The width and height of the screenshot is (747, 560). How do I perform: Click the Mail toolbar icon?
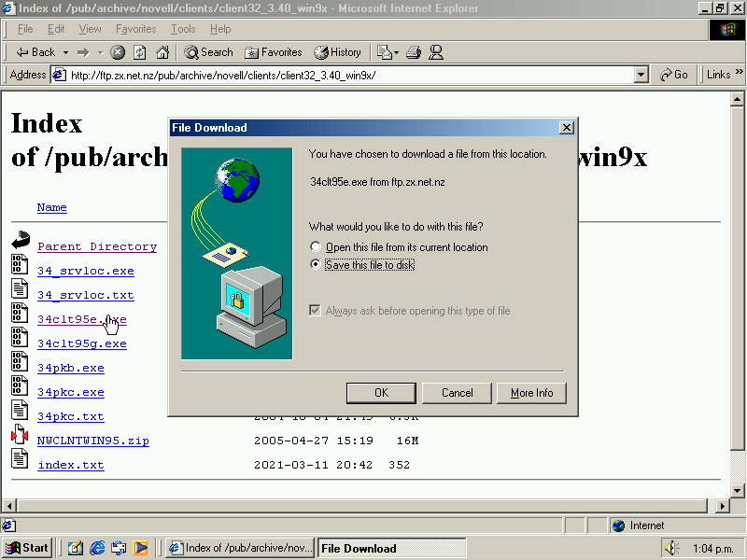[x=384, y=52]
